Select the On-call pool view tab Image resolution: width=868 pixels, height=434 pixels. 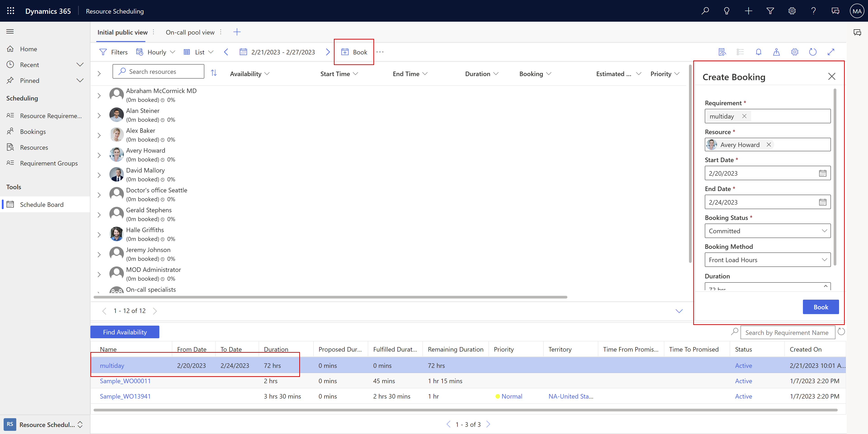point(191,32)
